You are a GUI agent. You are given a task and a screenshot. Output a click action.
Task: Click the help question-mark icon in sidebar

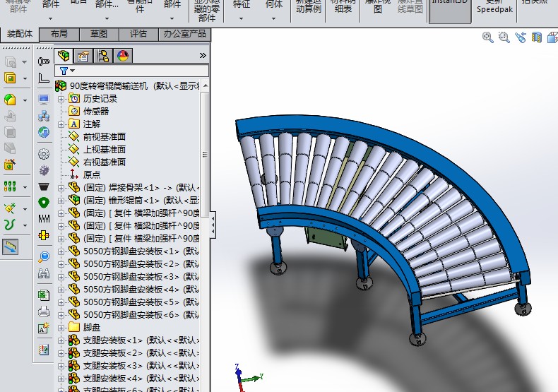coord(44,350)
